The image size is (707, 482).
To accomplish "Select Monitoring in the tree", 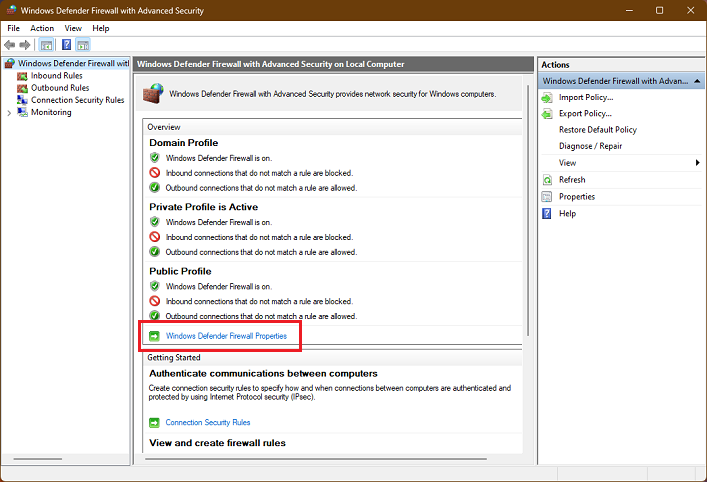I will pos(51,112).
